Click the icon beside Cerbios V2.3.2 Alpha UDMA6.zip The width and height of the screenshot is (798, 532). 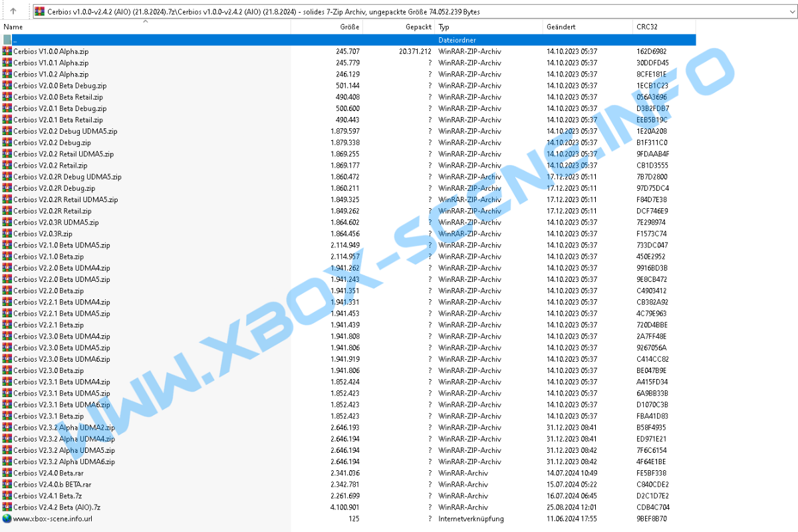[x=7, y=462]
